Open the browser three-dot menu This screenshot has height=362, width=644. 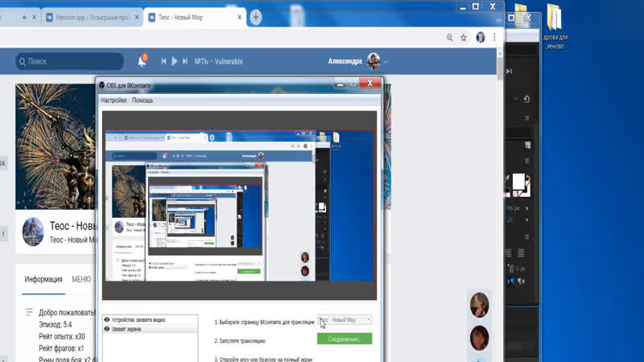(494, 37)
